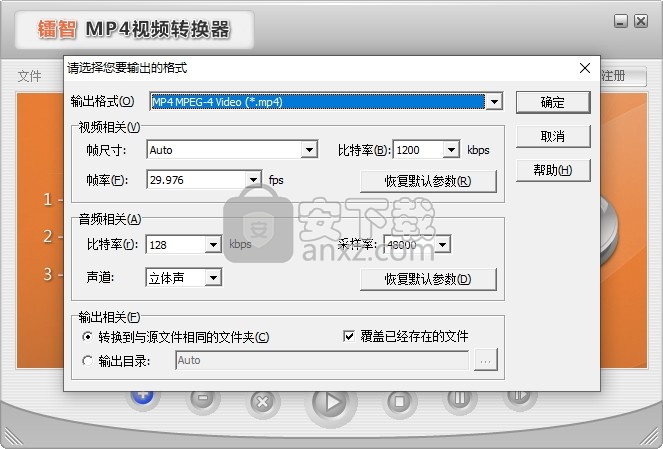This screenshot has height=449, width=663.
Task: Click the blue add file button
Action: pyautogui.click(x=142, y=397)
